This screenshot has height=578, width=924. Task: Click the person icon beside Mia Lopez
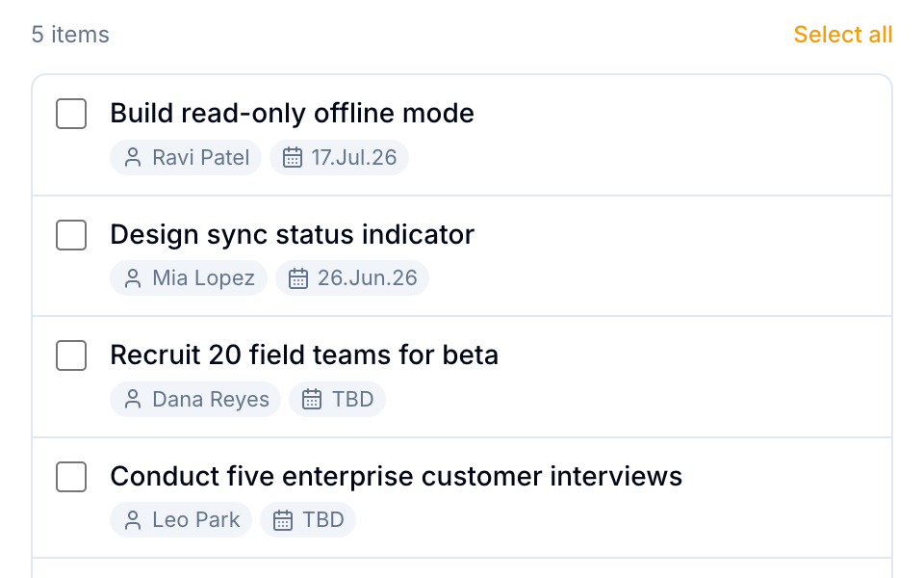(x=133, y=278)
